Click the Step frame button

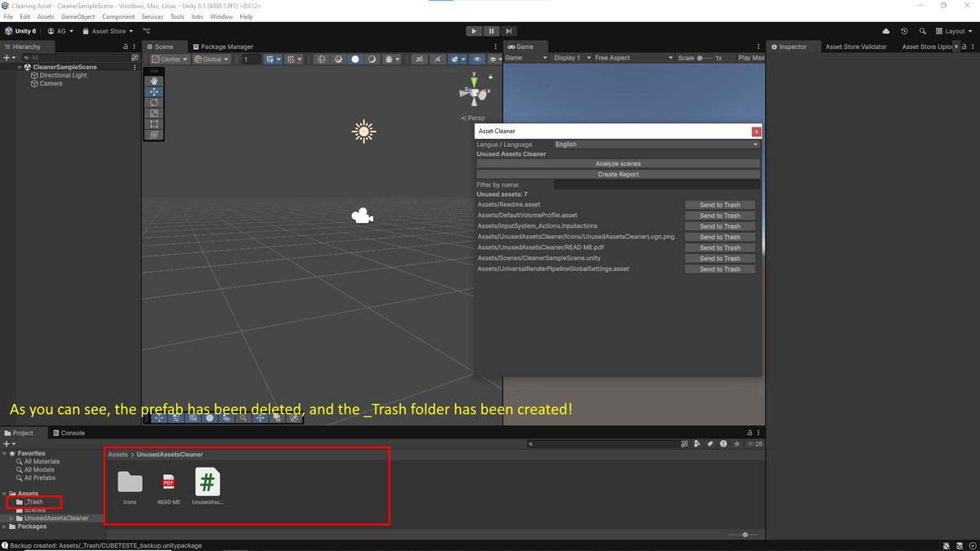click(508, 31)
